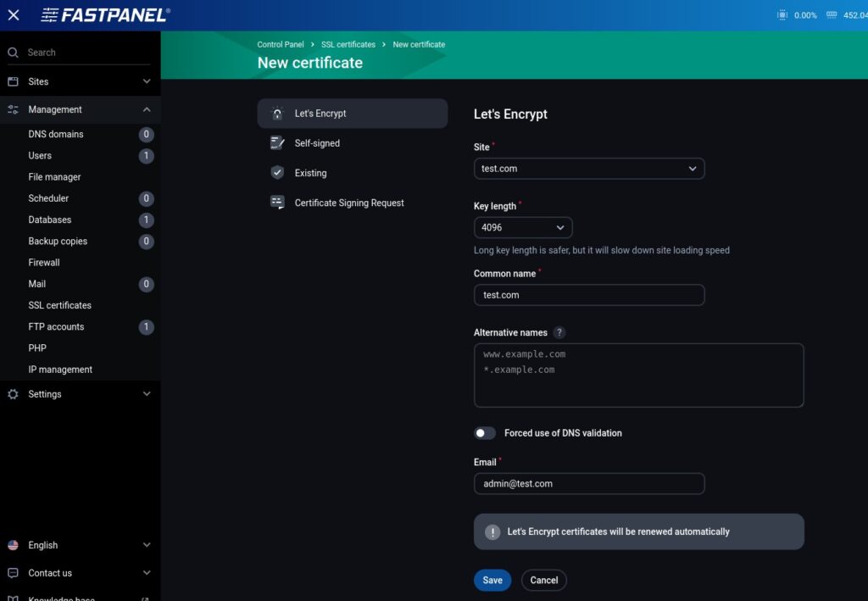
Task: Toggle Forced use of DNS validation
Action: (485, 433)
